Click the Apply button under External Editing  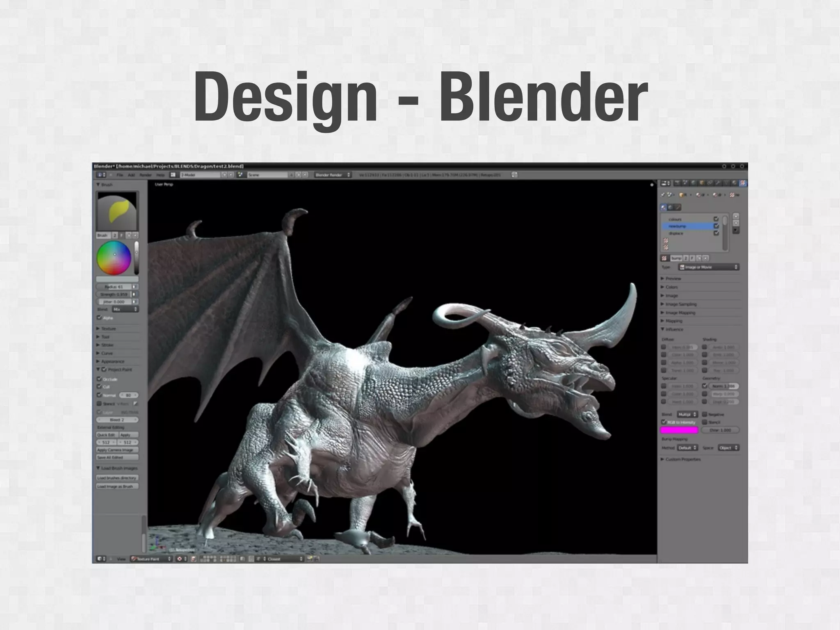click(x=128, y=435)
